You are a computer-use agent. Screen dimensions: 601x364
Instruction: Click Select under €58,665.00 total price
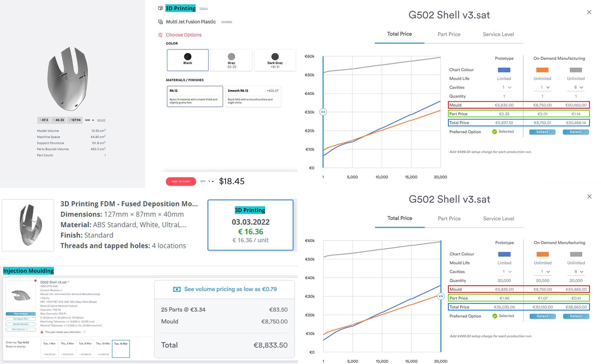pyautogui.click(x=576, y=316)
